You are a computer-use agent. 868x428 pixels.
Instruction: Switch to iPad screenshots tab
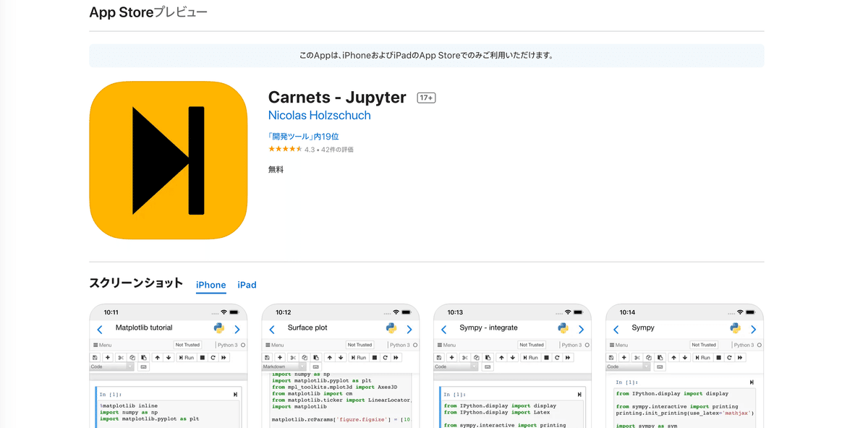tap(247, 285)
